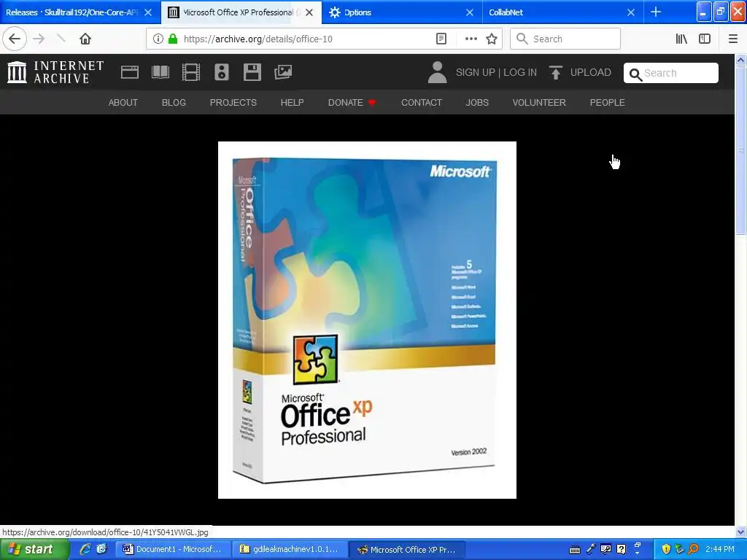Open the Library icon in toolbar

click(681, 39)
